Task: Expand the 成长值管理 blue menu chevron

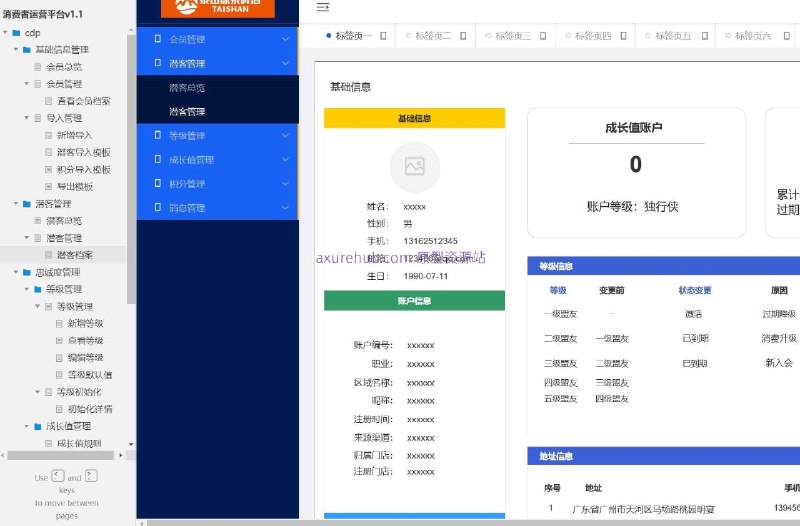Action: click(285, 159)
